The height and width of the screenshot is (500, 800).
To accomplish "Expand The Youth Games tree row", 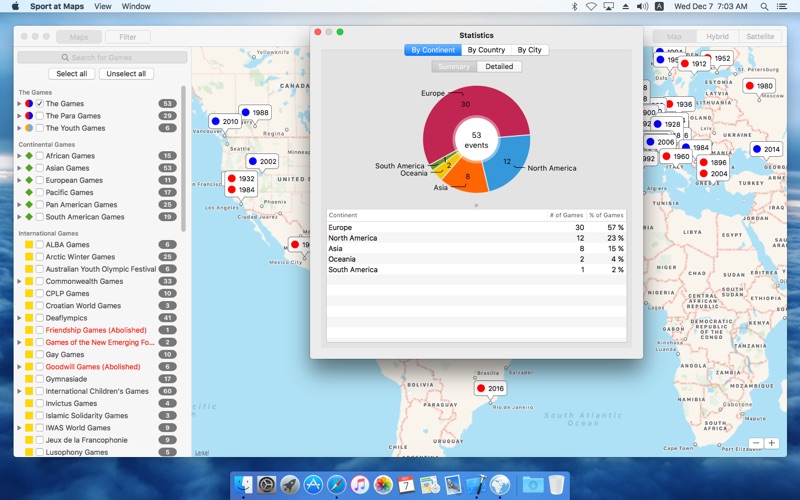I will coord(19,128).
